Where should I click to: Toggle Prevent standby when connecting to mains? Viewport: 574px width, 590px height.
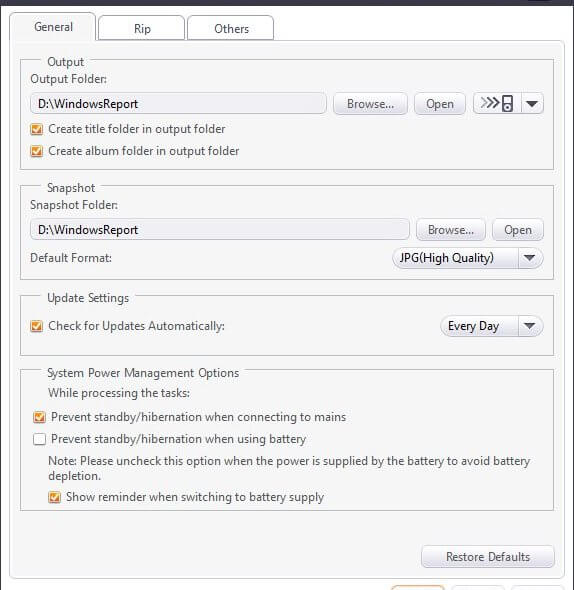coord(39,417)
